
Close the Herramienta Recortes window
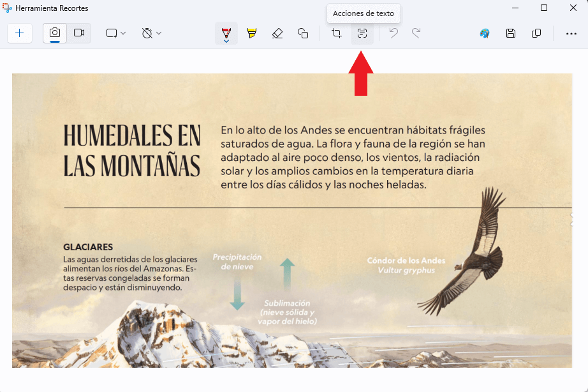[x=573, y=8]
